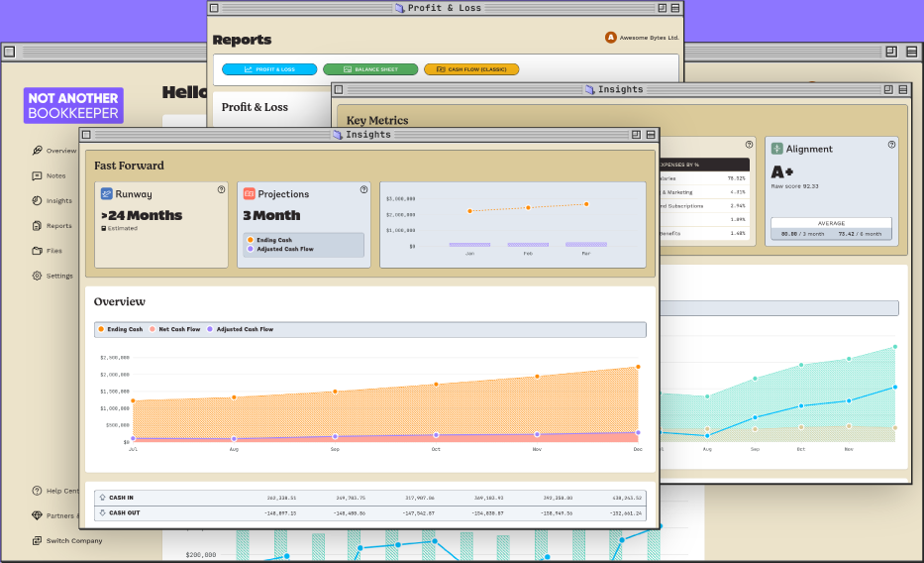
Task: Open the Awesome Bytes Ltd. company menu
Action: click(642, 38)
